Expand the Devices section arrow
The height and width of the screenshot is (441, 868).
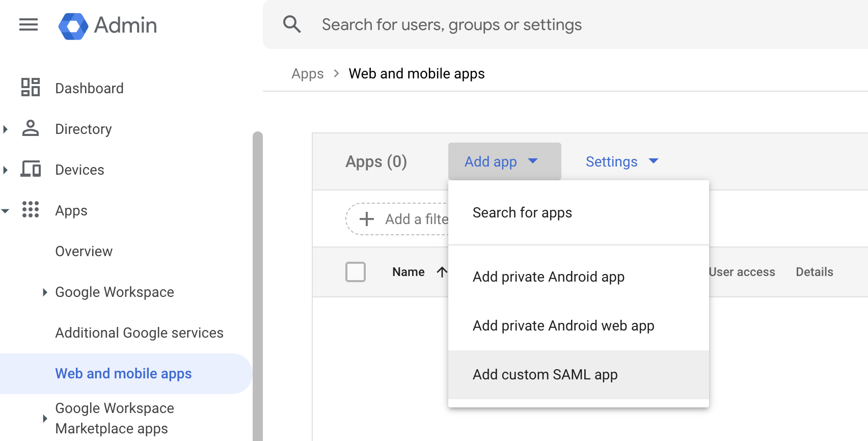6,170
